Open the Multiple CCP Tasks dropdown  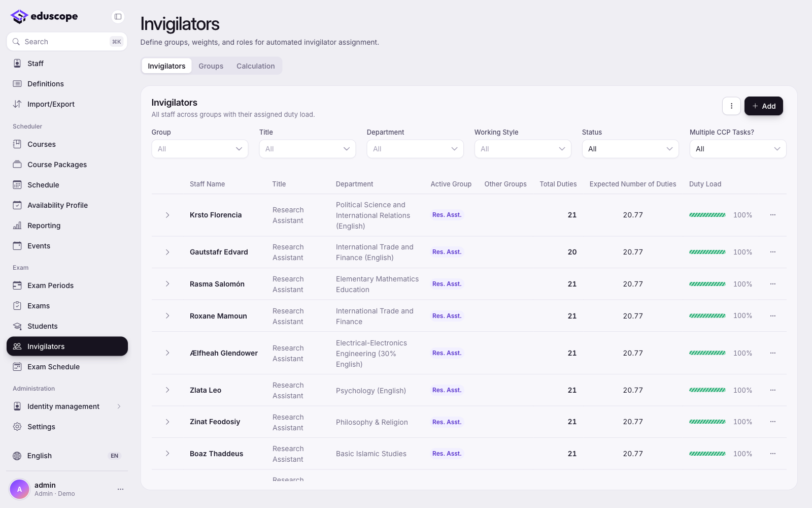738,149
